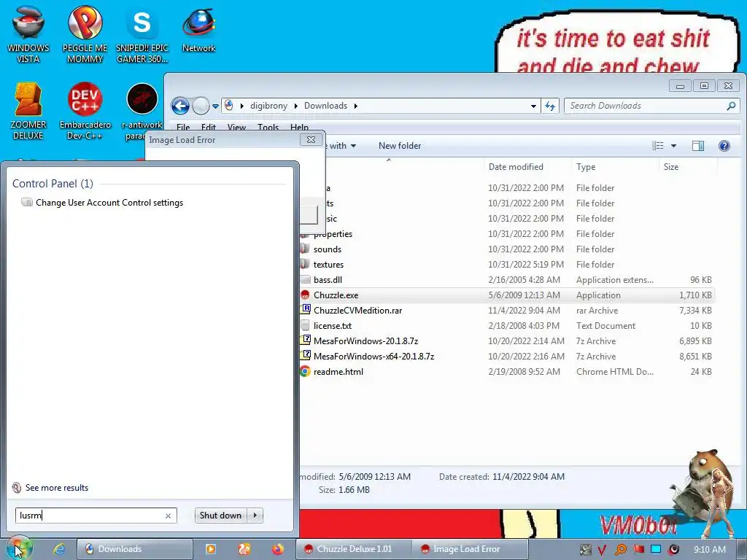Select the textures folder
The image size is (747, 560).
coord(328,264)
